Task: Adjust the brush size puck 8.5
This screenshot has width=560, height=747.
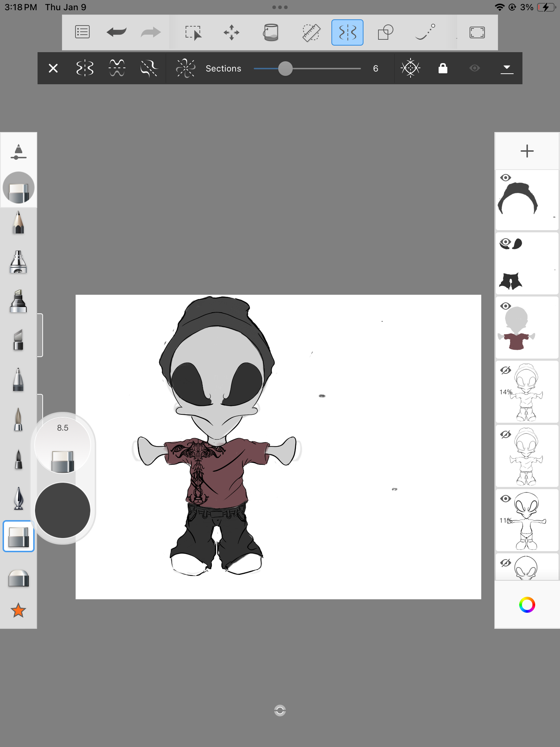Action: click(63, 445)
